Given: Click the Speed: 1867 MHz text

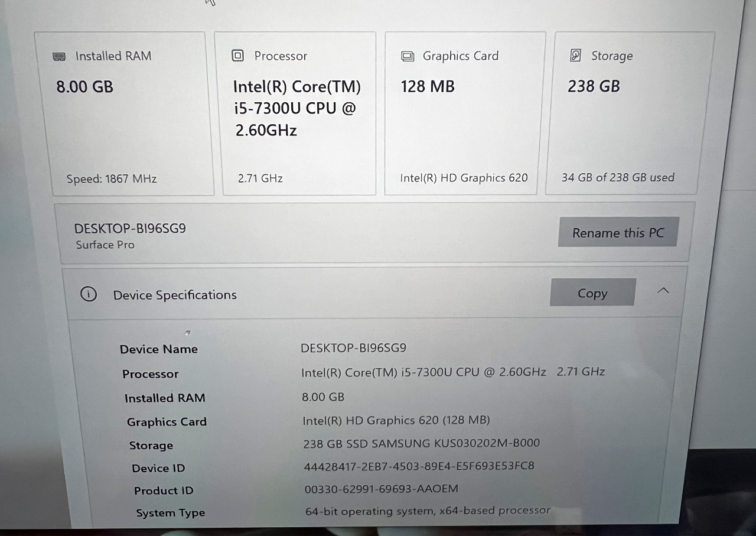Looking at the screenshot, I should (x=112, y=178).
